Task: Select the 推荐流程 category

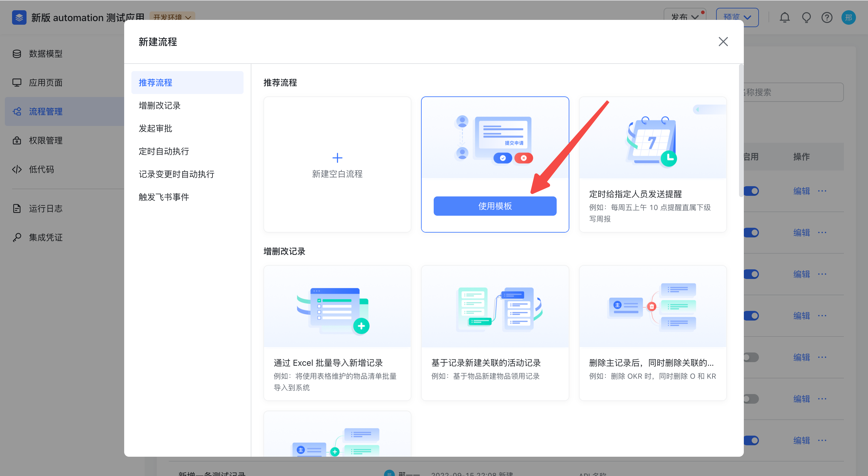Action: coord(187,83)
